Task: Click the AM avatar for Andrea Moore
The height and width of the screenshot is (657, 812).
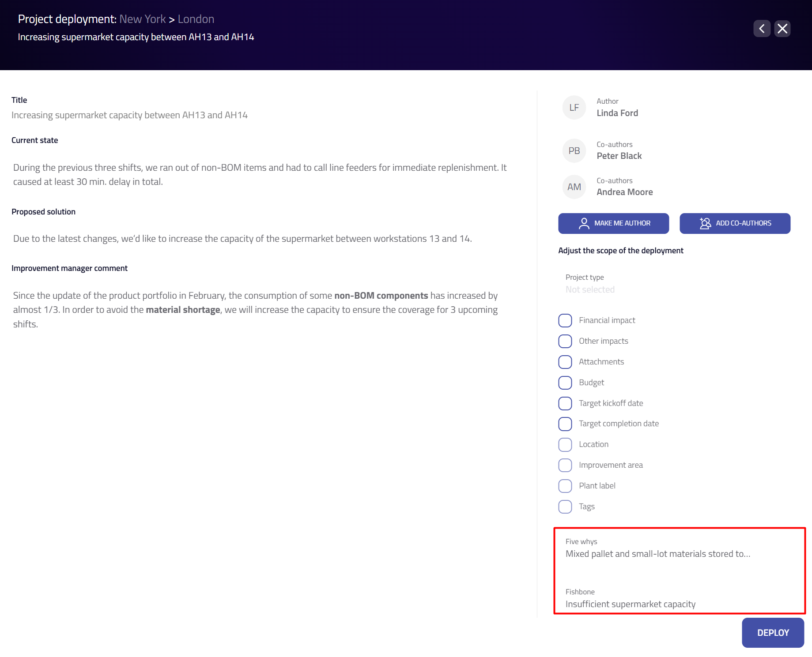Action: [x=574, y=187]
